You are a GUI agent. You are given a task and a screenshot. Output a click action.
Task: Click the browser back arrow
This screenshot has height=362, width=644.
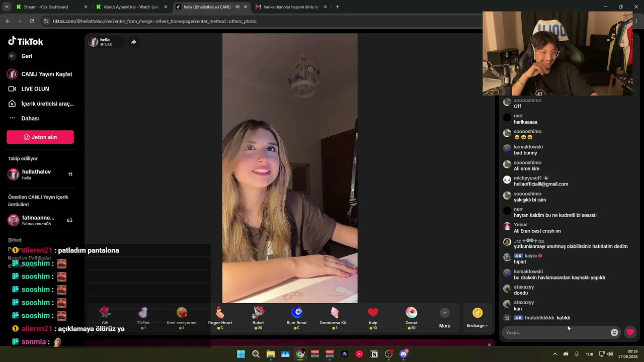(8, 21)
